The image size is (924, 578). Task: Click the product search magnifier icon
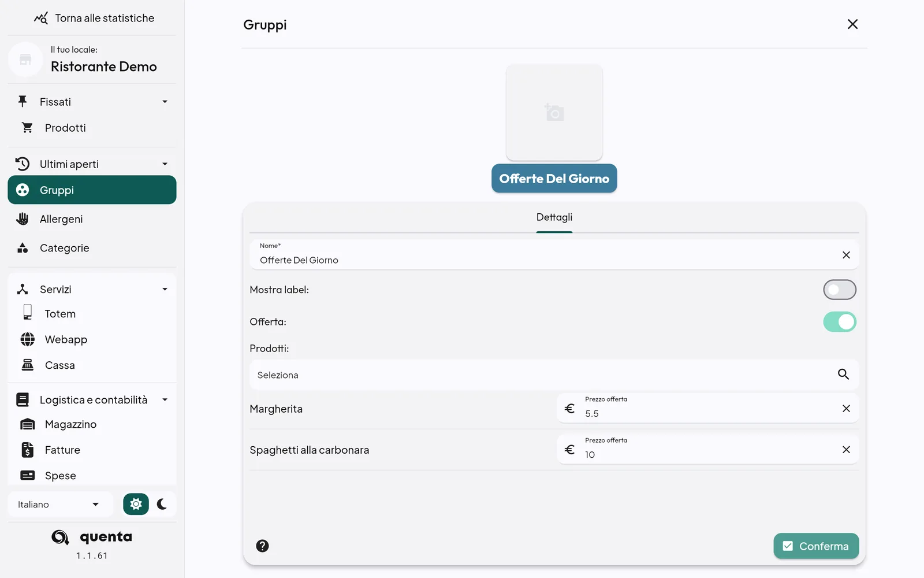coord(843,375)
